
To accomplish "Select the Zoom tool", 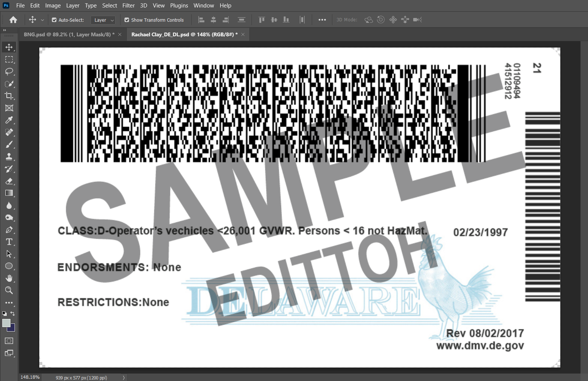I will click(x=9, y=290).
